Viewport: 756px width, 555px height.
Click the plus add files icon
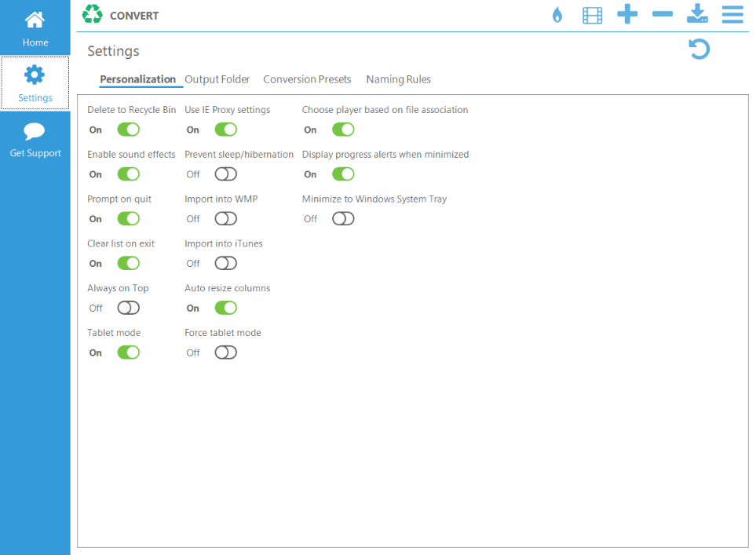coord(627,14)
